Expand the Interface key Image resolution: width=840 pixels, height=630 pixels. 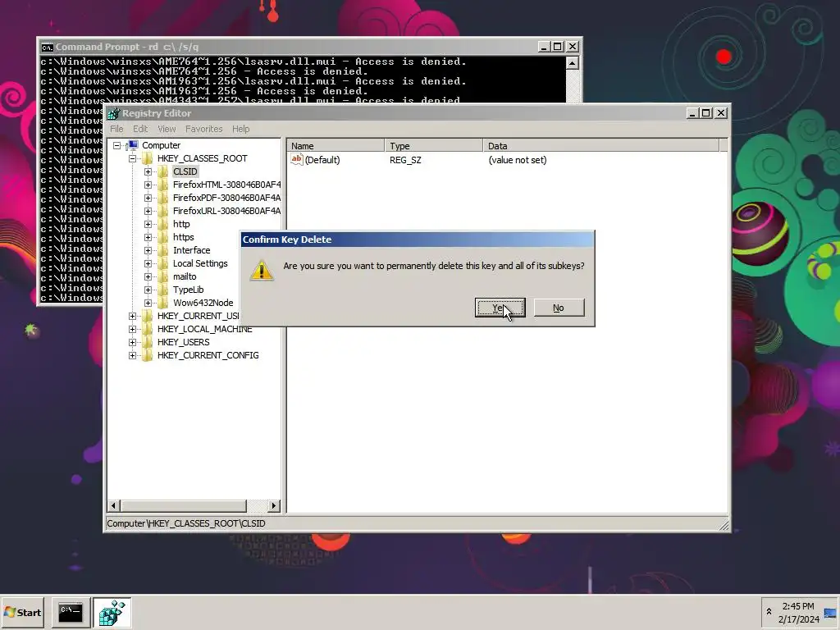(148, 250)
